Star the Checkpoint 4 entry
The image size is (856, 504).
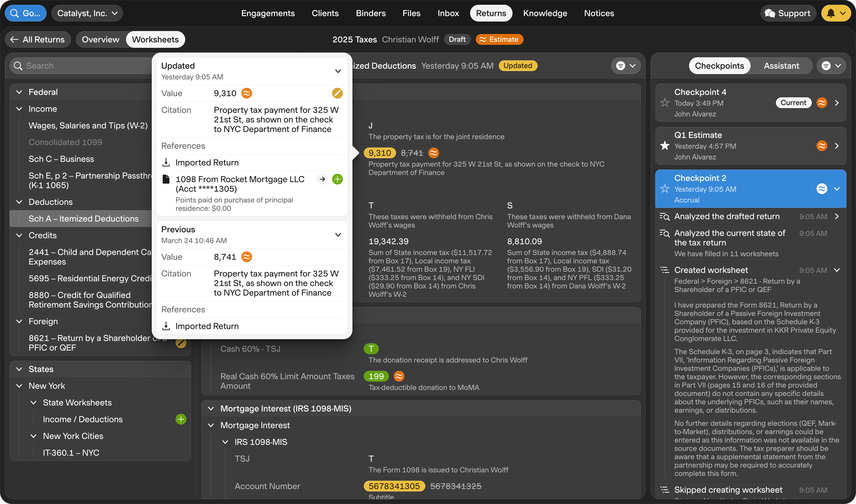click(x=665, y=103)
